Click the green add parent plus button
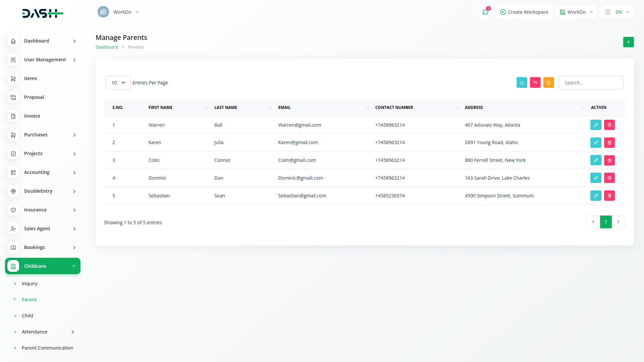 pos(628,42)
